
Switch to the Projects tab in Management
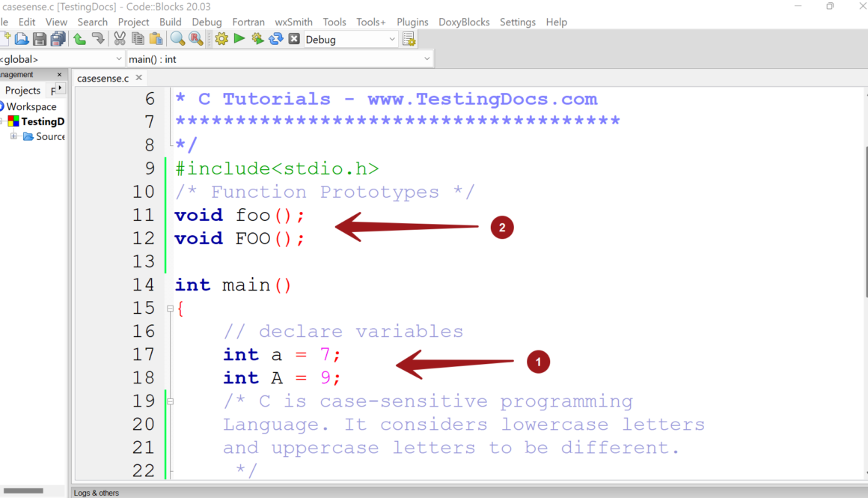click(x=22, y=90)
